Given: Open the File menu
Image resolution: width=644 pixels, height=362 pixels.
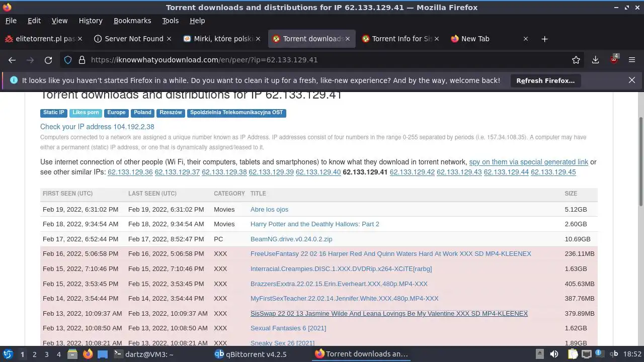Looking at the screenshot, I should pos(11,21).
